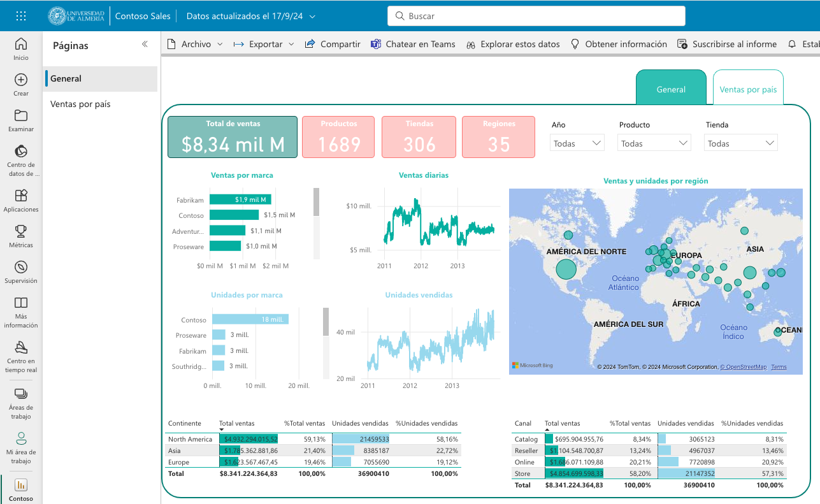Image resolution: width=820 pixels, height=504 pixels.
Task: Select the Catalog channel row
Action: pyautogui.click(x=649, y=439)
